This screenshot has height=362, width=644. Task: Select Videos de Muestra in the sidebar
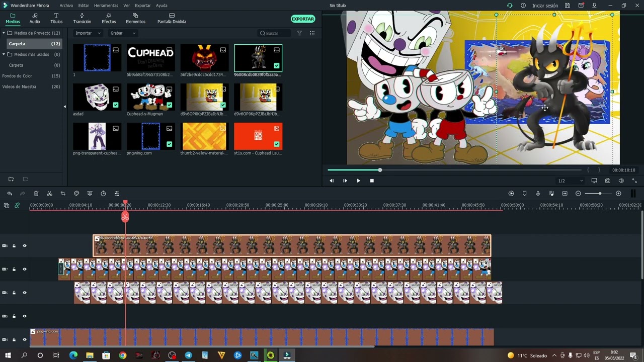tap(19, 86)
